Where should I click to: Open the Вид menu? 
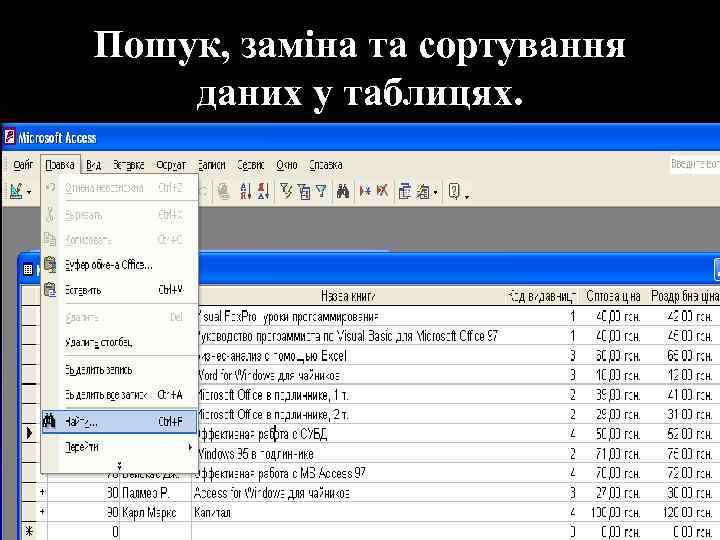tap(93, 165)
